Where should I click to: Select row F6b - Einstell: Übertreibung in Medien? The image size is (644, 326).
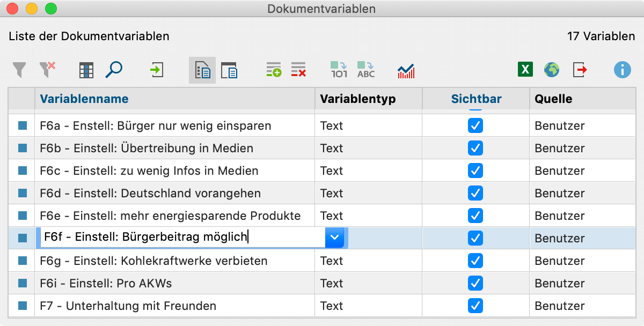pyautogui.click(x=322, y=148)
